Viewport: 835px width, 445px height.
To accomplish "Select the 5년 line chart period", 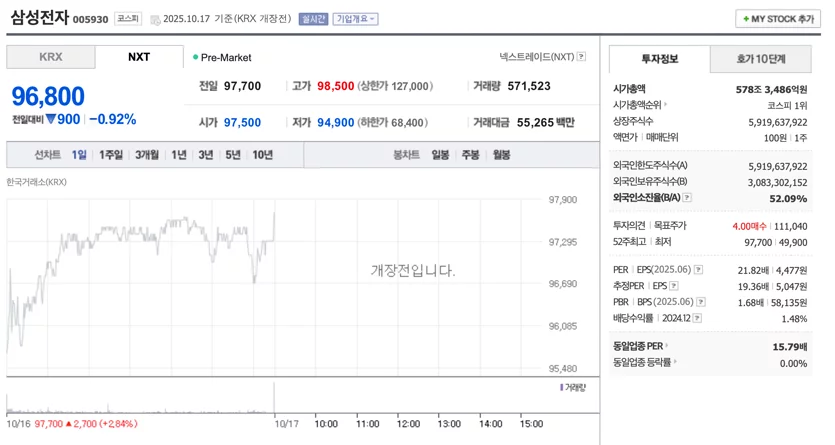I will tap(233, 155).
